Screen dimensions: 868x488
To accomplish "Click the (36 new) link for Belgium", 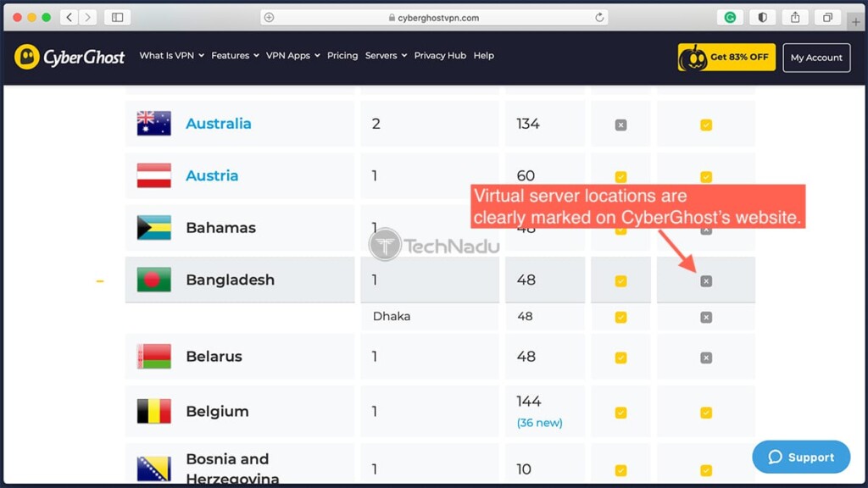I will [539, 423].
